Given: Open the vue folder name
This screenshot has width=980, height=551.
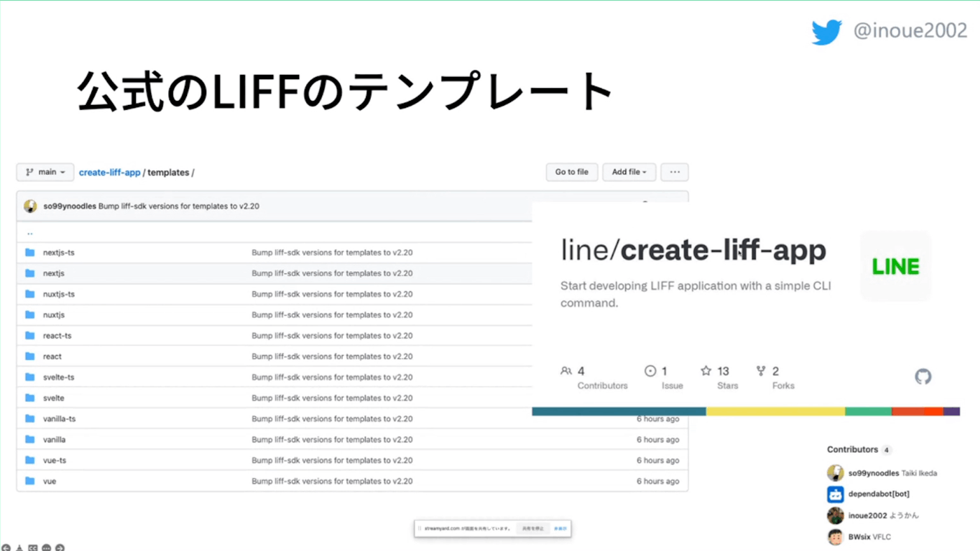Looking at the screenshot, I should pos(50,481).
